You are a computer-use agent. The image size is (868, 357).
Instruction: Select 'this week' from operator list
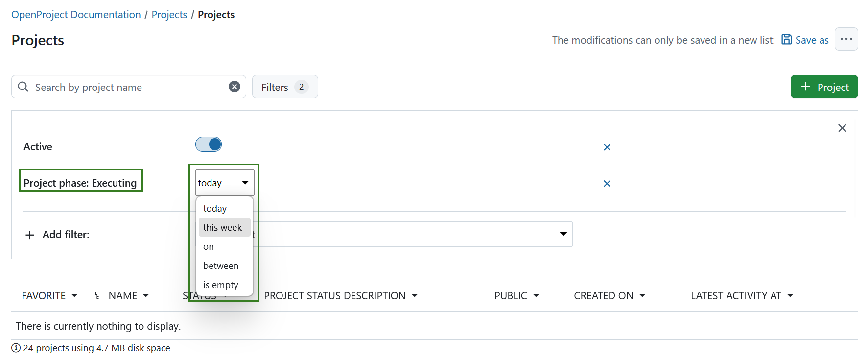(223, 227)
